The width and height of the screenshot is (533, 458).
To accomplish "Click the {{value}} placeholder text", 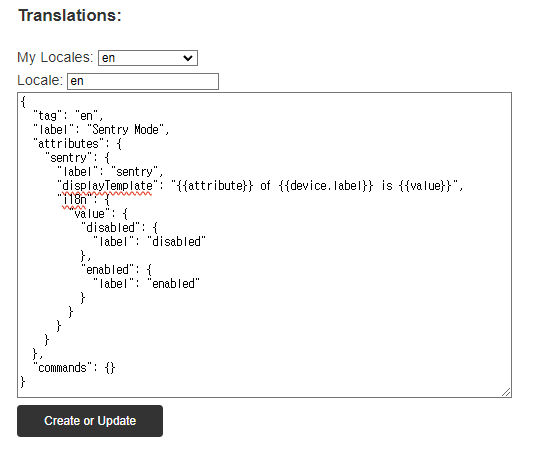I will point(425,186).
